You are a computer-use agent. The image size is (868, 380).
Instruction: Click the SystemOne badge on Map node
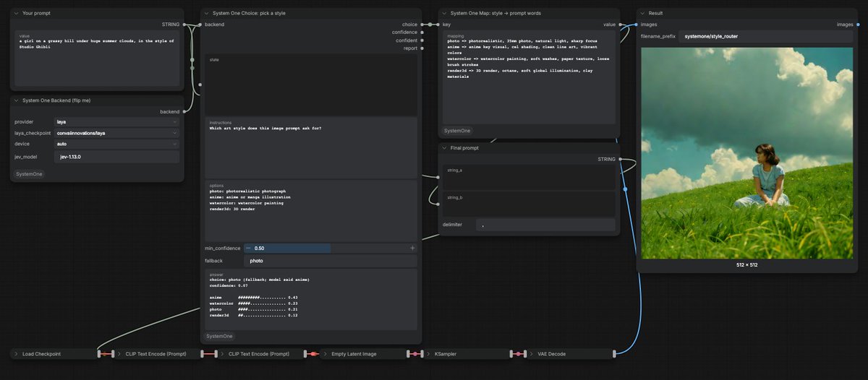457,131
